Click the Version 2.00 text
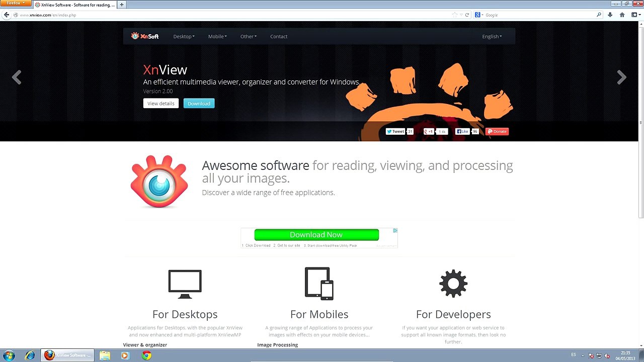Screen dimensions: 644x362 coord(158,91)
